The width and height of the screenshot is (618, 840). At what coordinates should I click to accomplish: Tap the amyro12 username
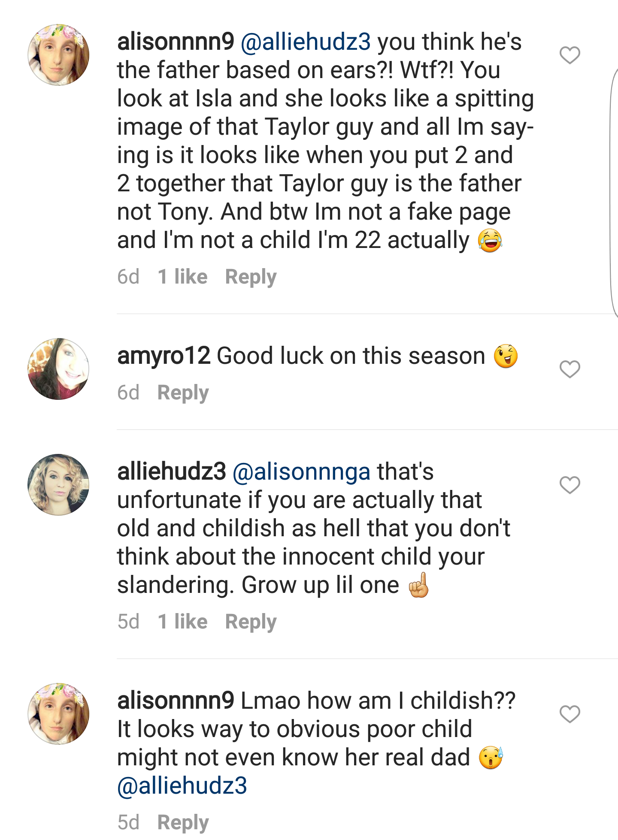click(x=164, y=356)
